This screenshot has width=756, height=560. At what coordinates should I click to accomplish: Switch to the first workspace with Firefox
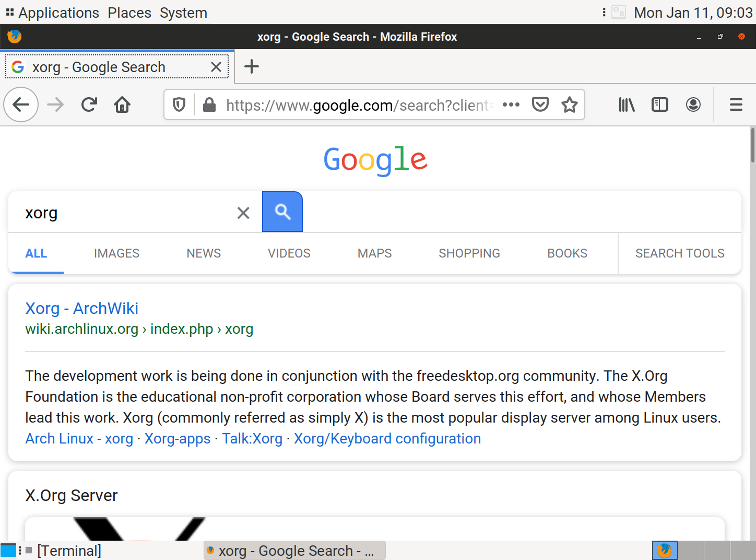coord(665,551)
